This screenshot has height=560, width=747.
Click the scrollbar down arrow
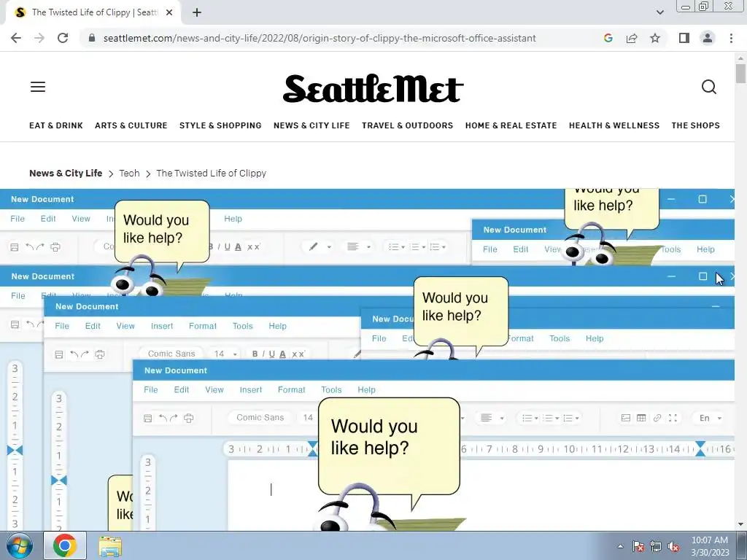click(740, 524)
